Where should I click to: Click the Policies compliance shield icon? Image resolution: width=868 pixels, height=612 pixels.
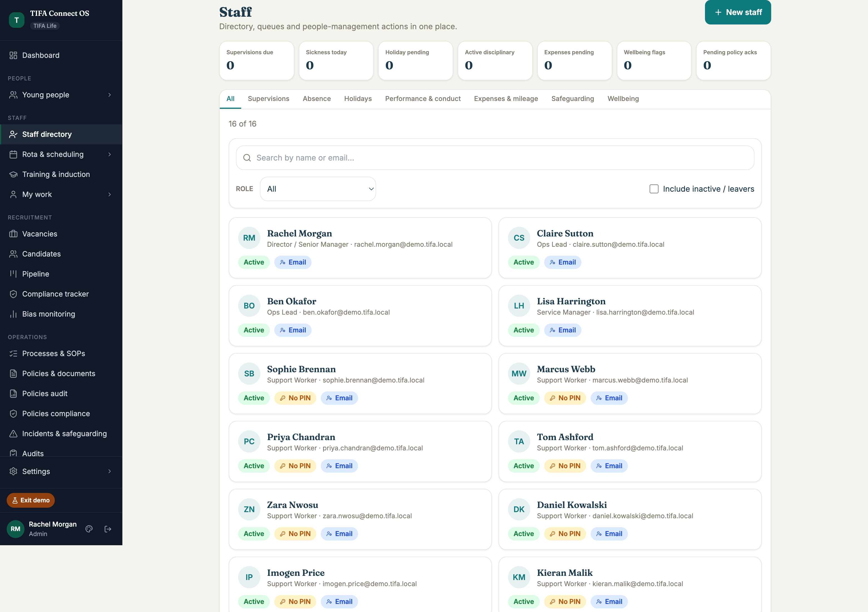pyautogui.click(x=13, y=414)
